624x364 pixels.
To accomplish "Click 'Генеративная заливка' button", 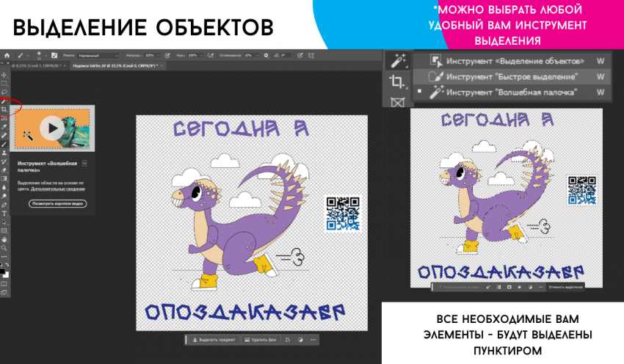I will coord(459,287).
